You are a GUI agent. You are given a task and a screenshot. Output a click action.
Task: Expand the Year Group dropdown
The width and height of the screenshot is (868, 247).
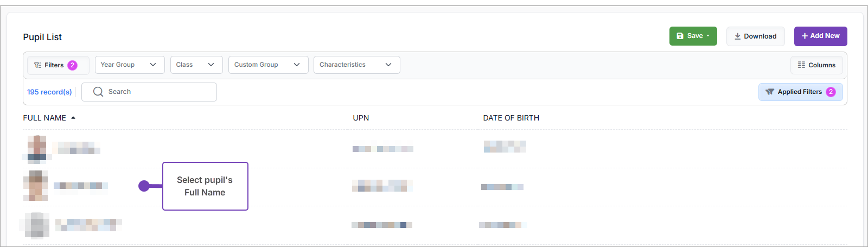coord(129,65)
